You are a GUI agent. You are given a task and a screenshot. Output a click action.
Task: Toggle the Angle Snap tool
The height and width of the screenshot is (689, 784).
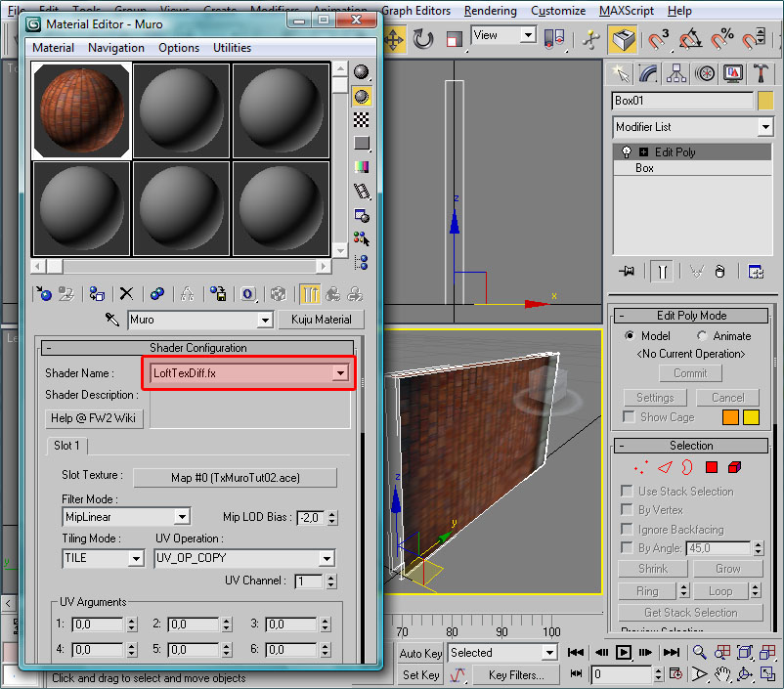point(690,39)
